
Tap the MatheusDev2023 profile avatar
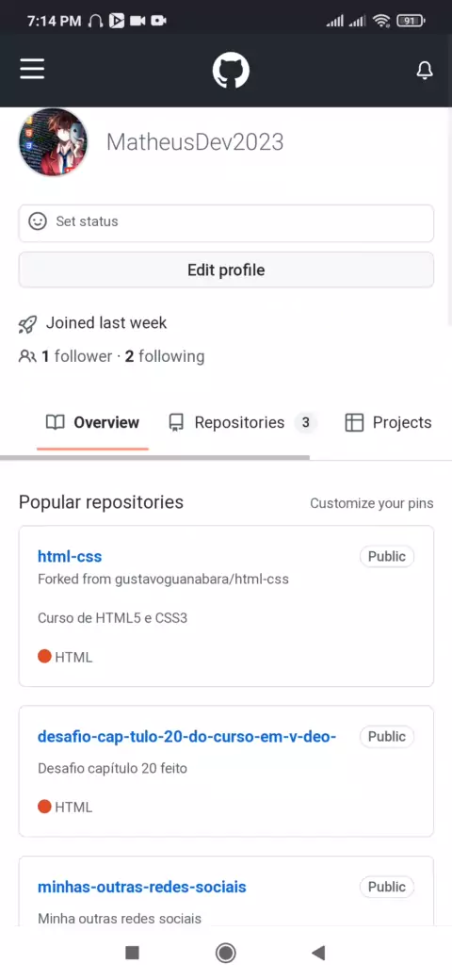[53, 142]
